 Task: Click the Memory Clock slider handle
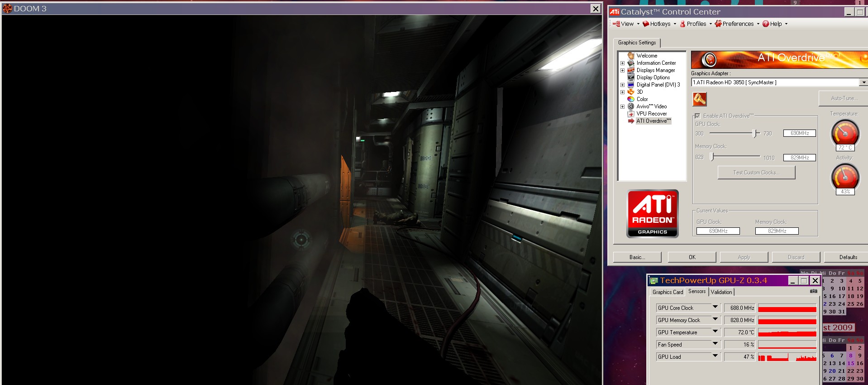712,157
